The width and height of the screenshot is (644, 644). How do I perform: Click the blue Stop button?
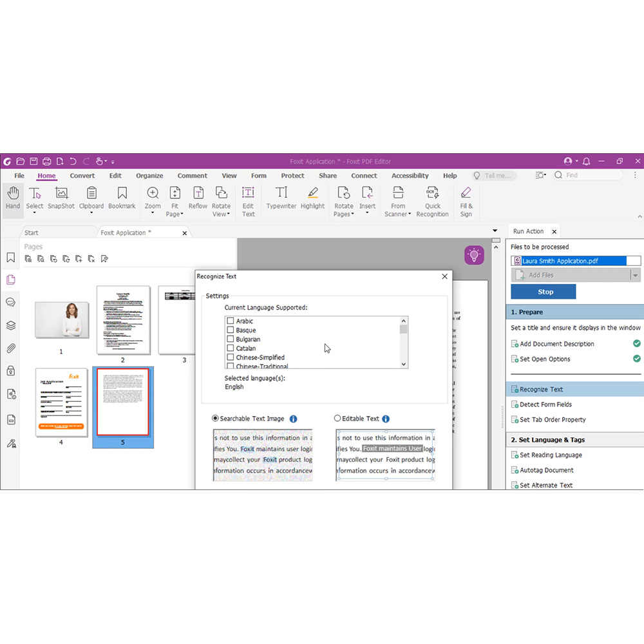[544, 292]
